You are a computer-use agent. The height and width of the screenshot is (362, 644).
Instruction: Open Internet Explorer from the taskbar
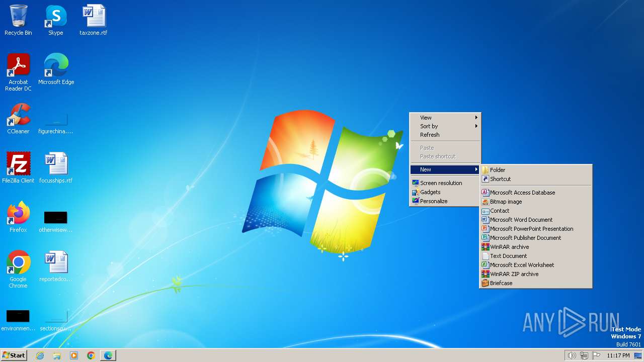[40, 355]
